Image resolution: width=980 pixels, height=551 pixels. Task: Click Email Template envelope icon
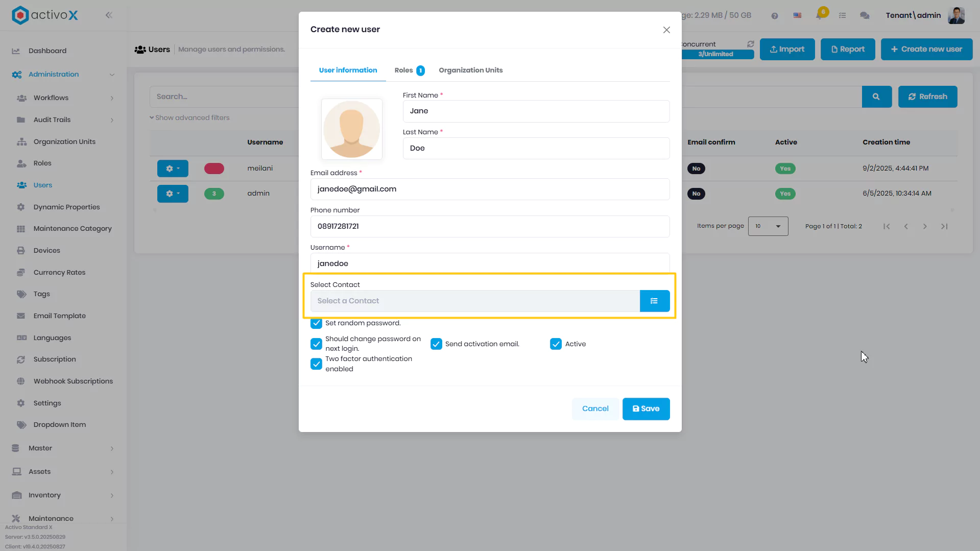coord(21,316)
